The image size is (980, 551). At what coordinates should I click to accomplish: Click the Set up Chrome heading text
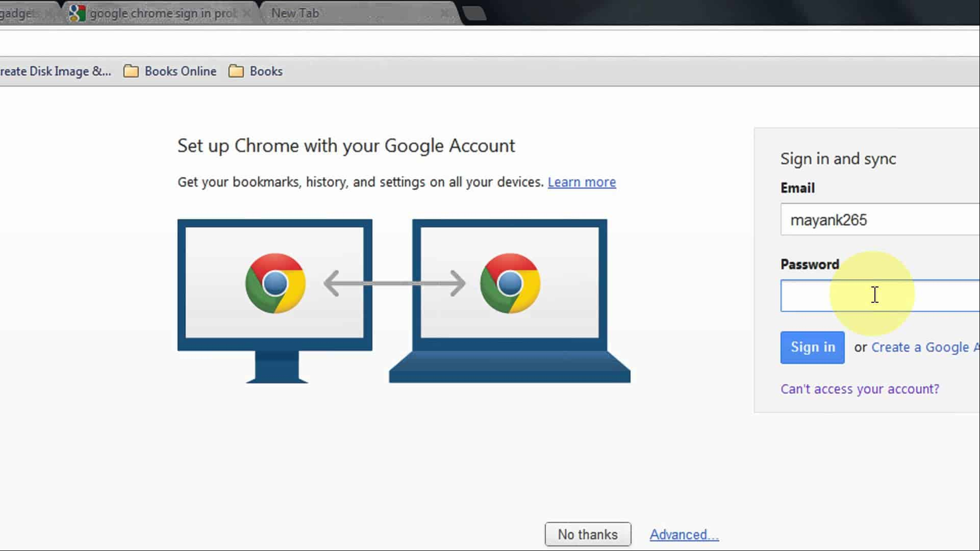346,146
